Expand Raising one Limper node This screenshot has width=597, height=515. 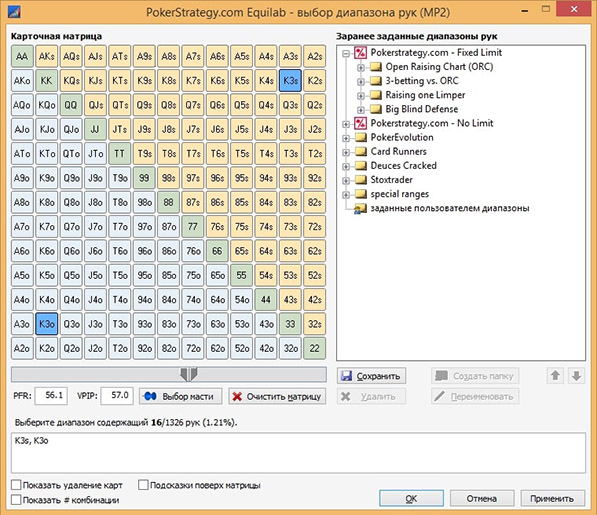point(361,96)
